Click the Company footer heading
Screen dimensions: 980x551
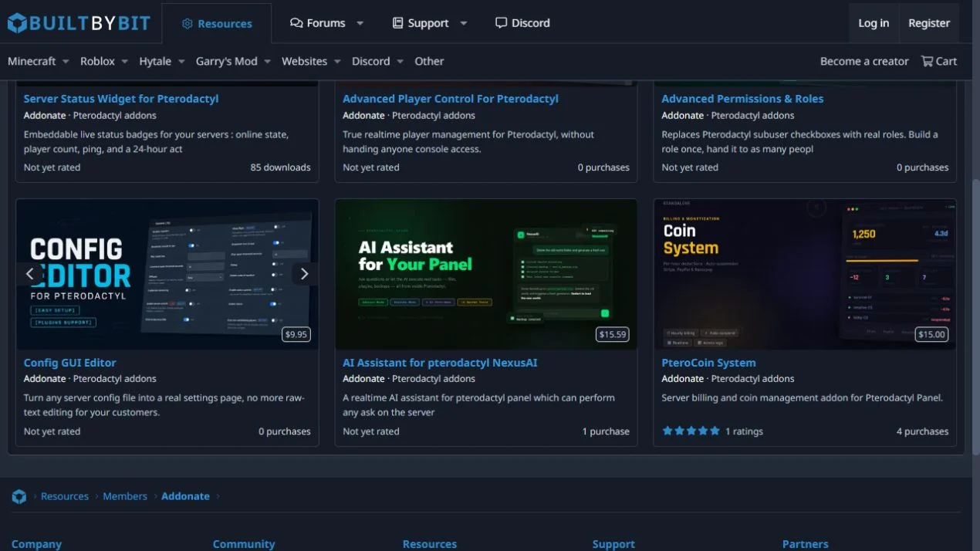(x=36, y=544)
